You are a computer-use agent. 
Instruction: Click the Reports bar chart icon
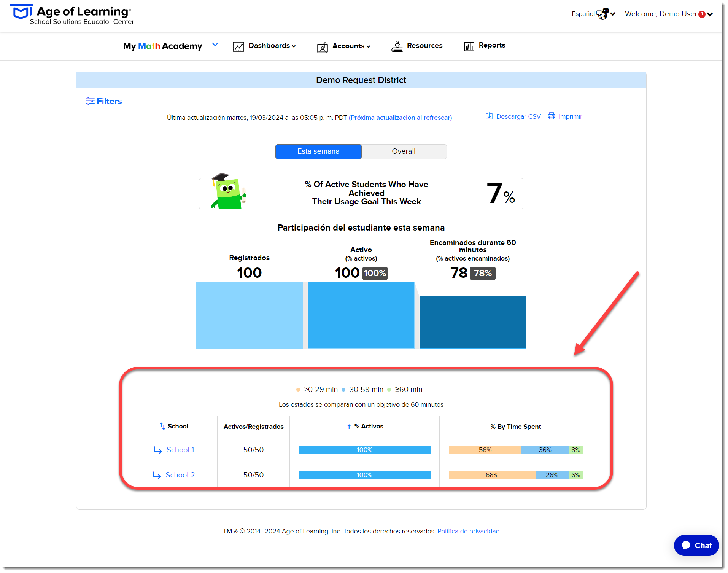469,46
